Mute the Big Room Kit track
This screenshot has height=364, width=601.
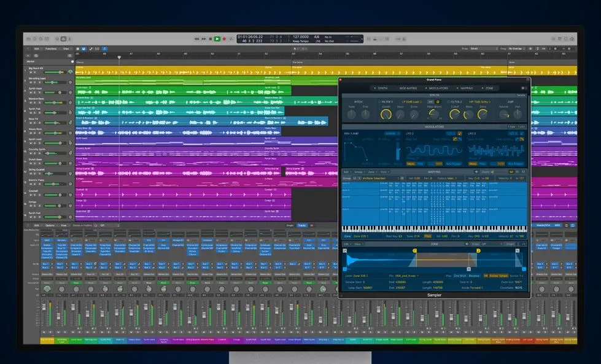click(x=31, y=72)
